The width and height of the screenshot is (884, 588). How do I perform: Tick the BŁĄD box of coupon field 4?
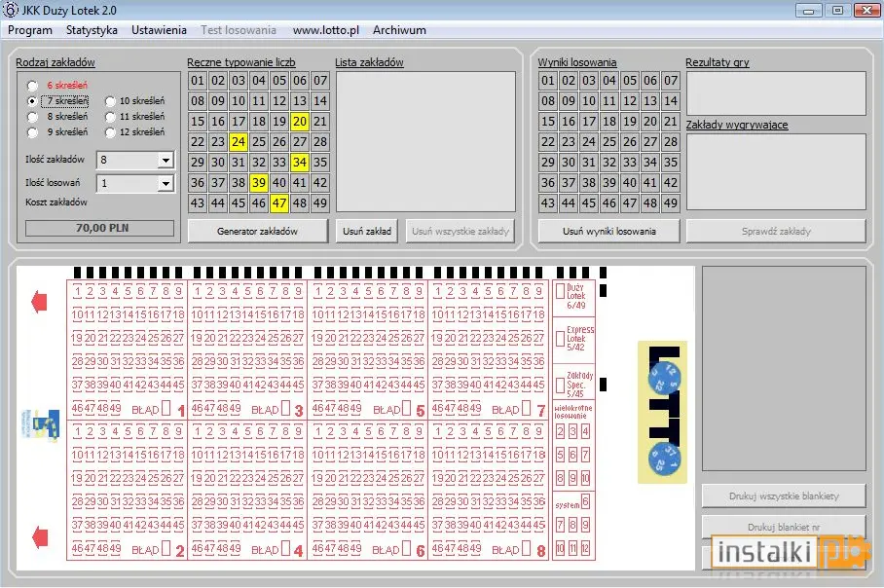[x=286, y=548]
